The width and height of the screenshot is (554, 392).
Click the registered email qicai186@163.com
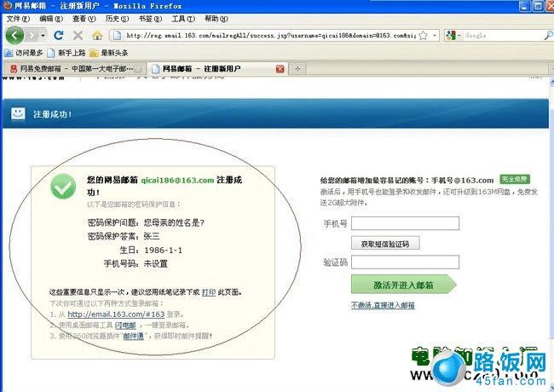tap(177, 180)
